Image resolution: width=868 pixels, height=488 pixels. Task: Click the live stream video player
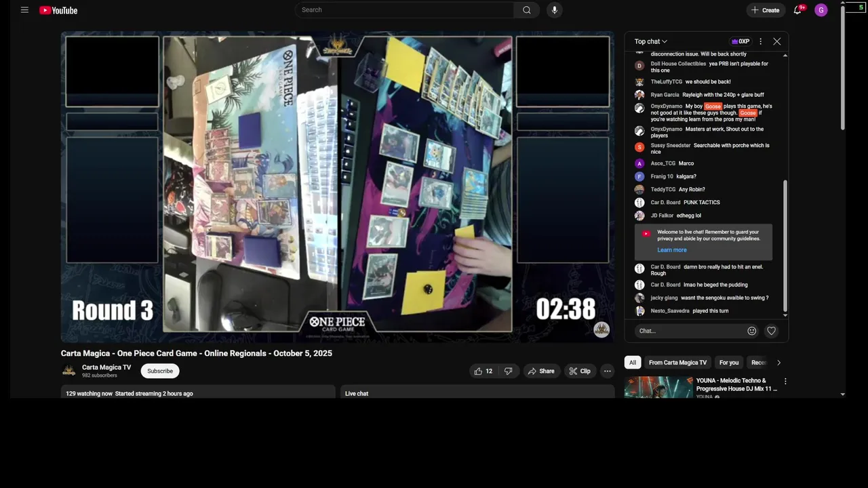(338, 186)
